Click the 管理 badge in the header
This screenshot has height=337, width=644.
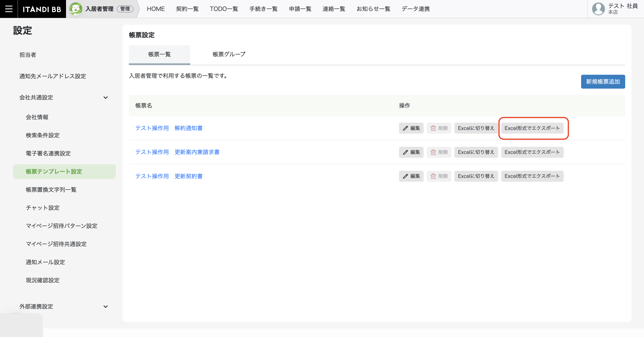coord(125,9)
